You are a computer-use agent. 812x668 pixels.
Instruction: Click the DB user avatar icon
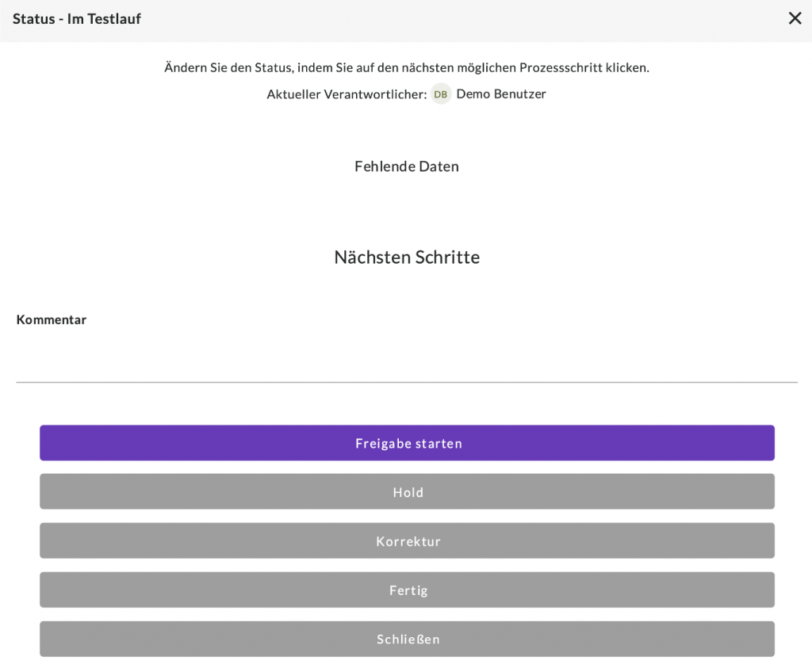pyautogui.click(x=441, y=94)
